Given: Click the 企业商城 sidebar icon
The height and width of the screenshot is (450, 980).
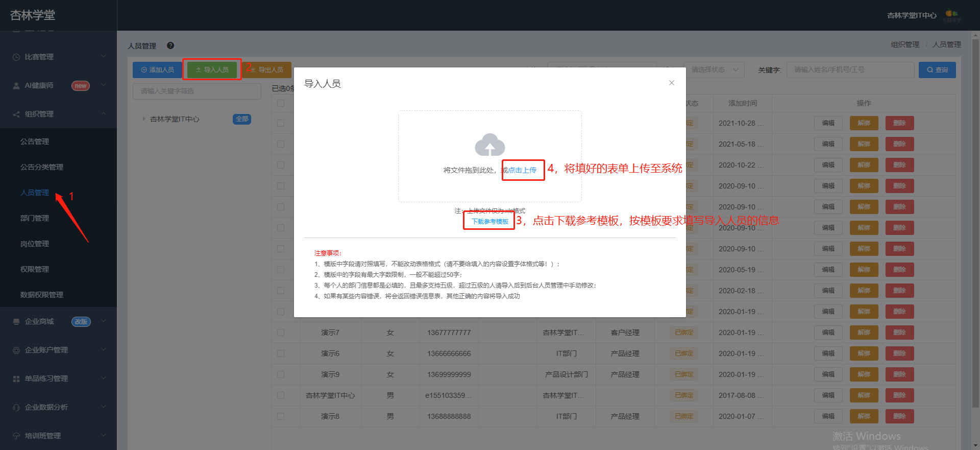Looking at the screenshot, I should [16, 321].
